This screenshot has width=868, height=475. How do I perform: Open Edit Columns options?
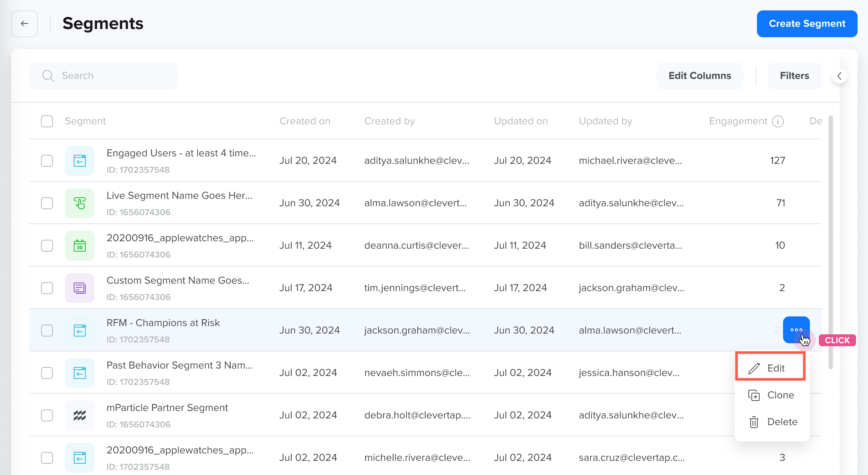(x=700, y=76)
